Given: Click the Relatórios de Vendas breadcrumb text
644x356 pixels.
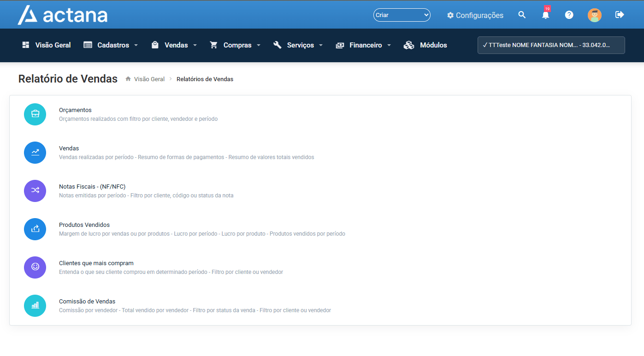Looking at the screenshot, I should point(205,79).
